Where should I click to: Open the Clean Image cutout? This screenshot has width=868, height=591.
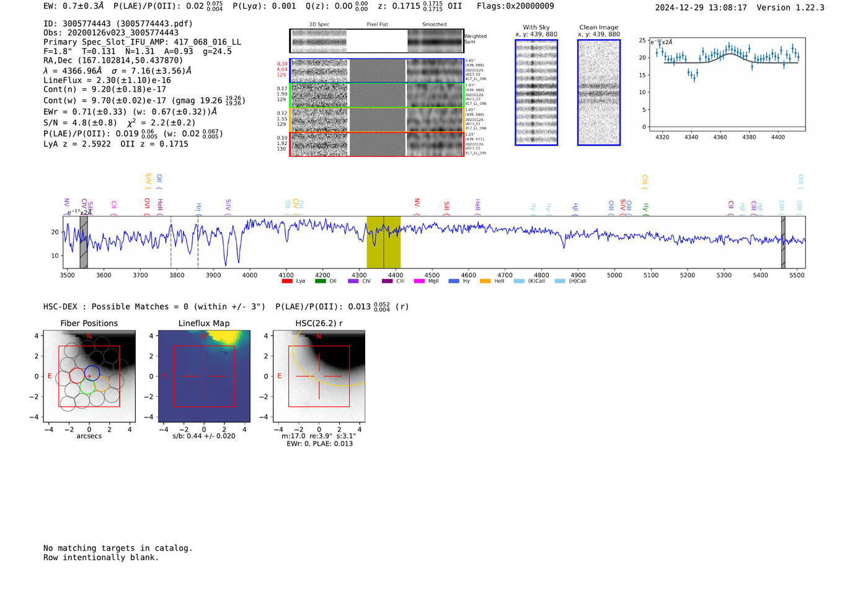click(599, 92)
